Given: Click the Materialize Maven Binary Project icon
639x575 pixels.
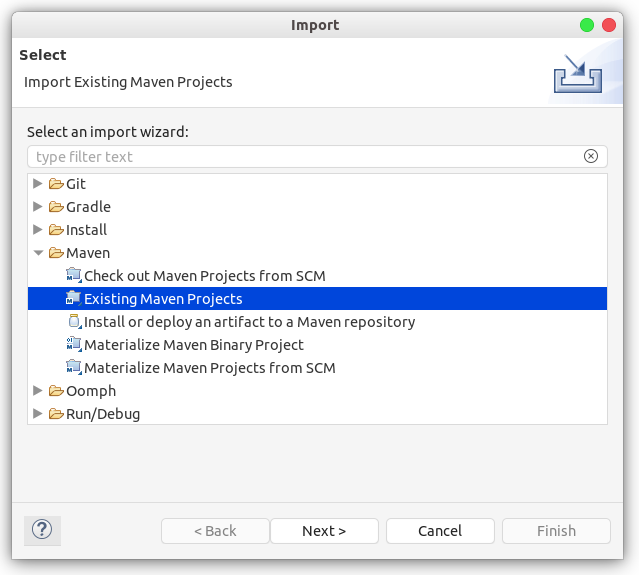Looking at the screenshot, I should [x=74, y=344].
